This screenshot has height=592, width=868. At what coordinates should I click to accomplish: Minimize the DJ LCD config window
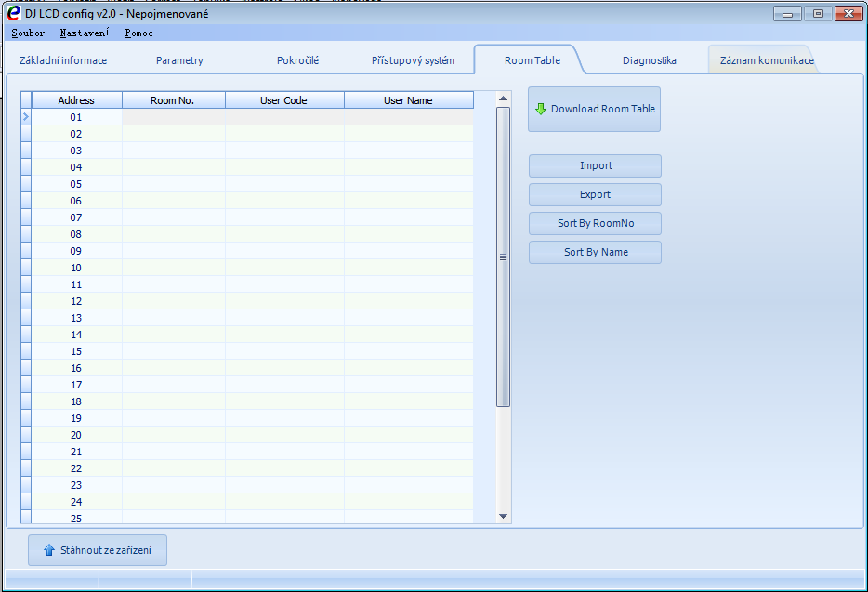pyautogui.click(x=787, y=13)
